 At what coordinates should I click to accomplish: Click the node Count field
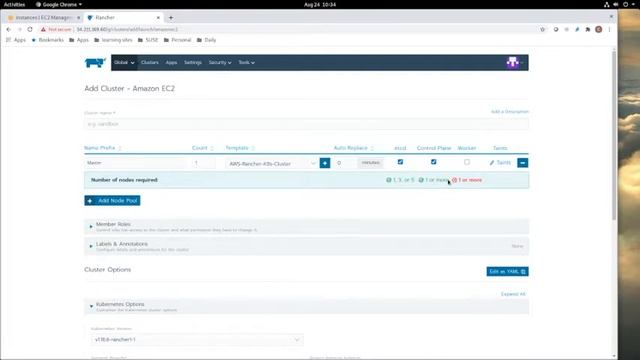203,163
